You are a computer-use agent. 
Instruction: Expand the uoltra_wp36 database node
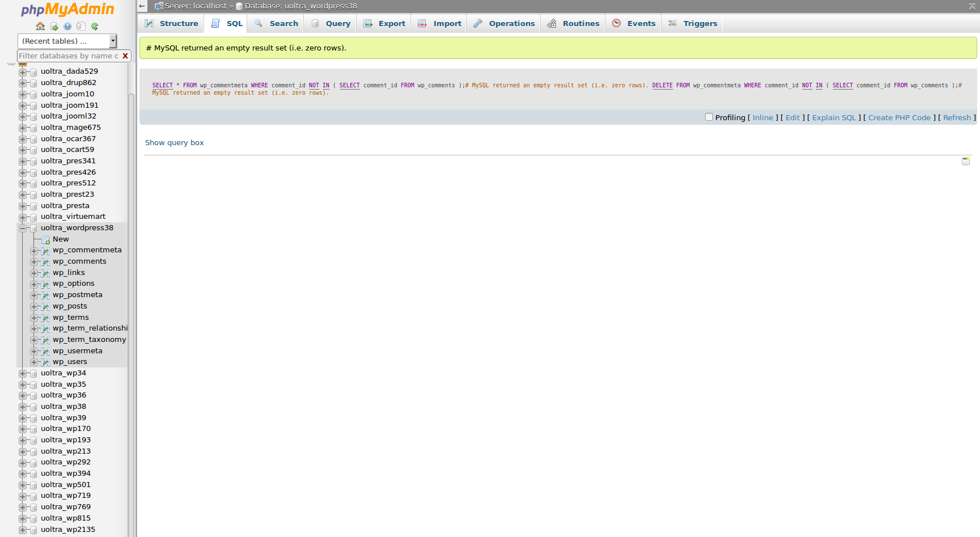(23, 396)
